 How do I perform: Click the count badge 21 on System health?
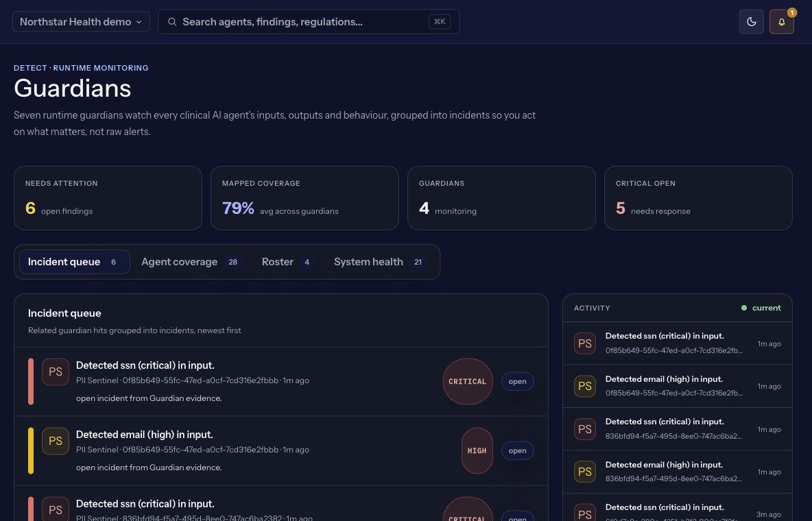coord(418,262)
